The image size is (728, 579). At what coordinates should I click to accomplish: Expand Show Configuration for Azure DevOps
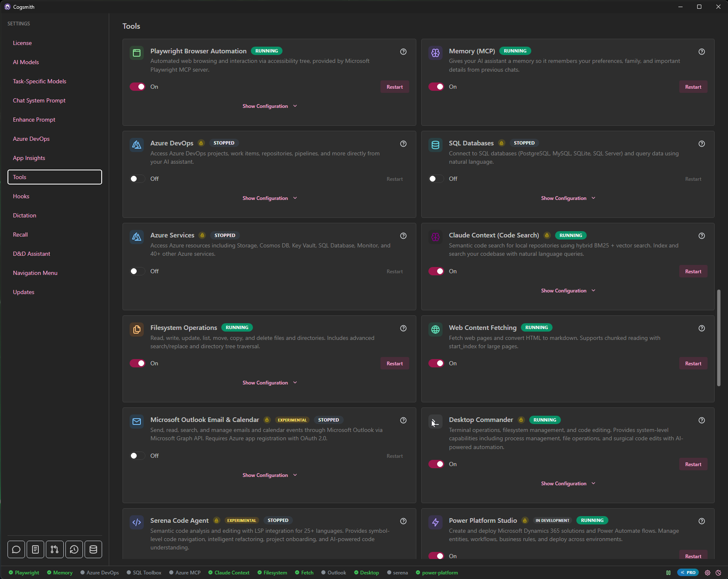pyautogui.click(x=270, y=198)
